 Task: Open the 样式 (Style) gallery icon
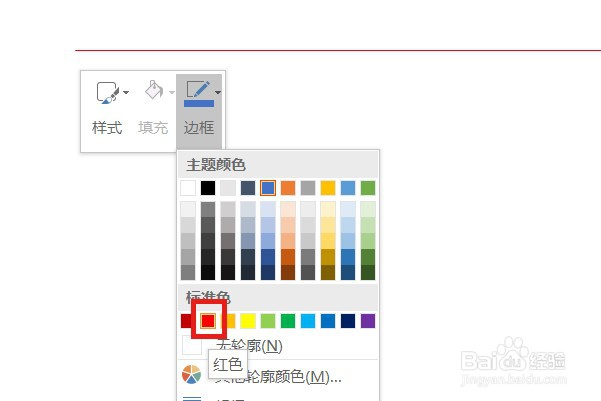[x=107, y=92]
